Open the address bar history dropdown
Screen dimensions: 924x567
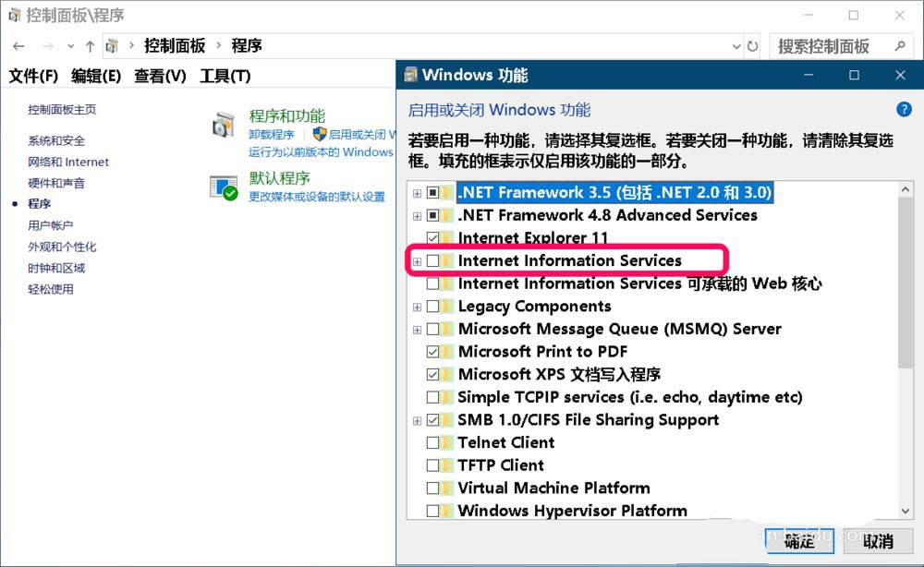[736, 45]
